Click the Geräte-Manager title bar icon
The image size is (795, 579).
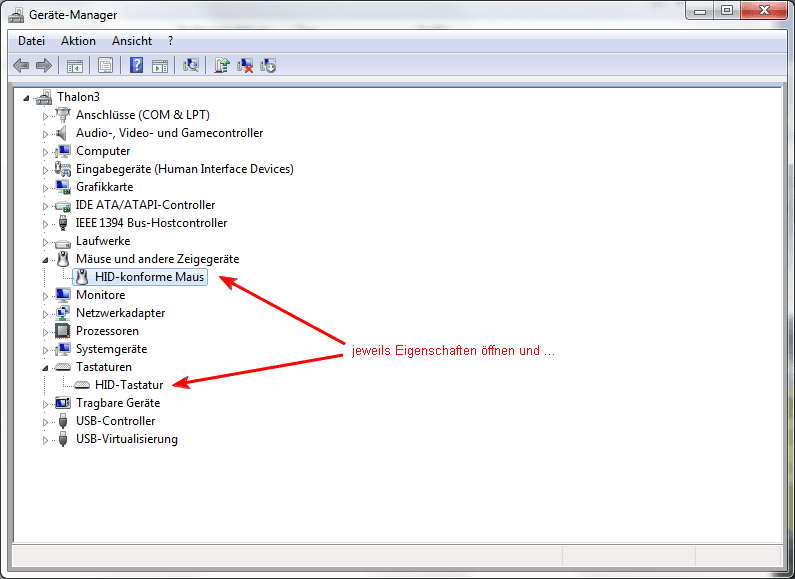(17, 15)
